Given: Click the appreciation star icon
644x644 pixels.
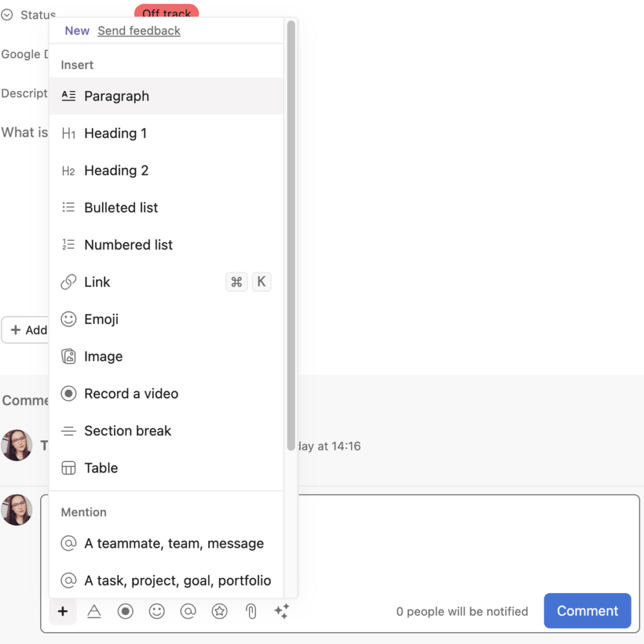Looking at the screenshot, I should [219, 611].
